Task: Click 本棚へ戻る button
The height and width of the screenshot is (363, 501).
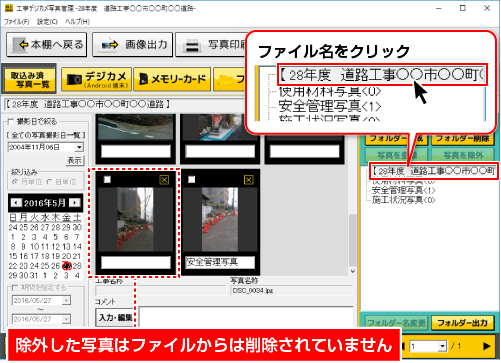Action: [x=46, y=44]
